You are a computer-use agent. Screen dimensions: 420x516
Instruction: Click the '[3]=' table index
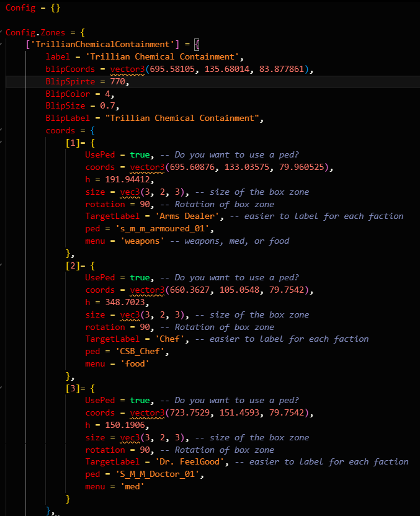tap(75, 388)
